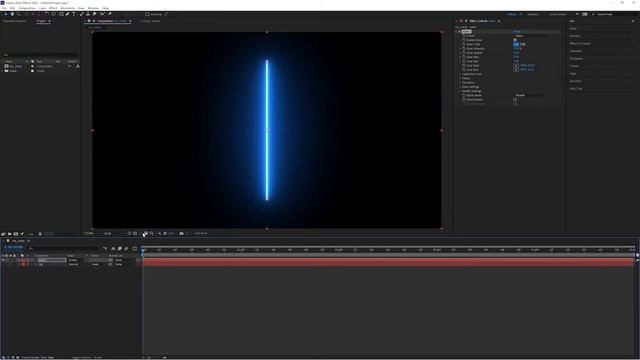640x360 pixels.
Task: Click the label color of the top layer
Action: tap(23, 260)
